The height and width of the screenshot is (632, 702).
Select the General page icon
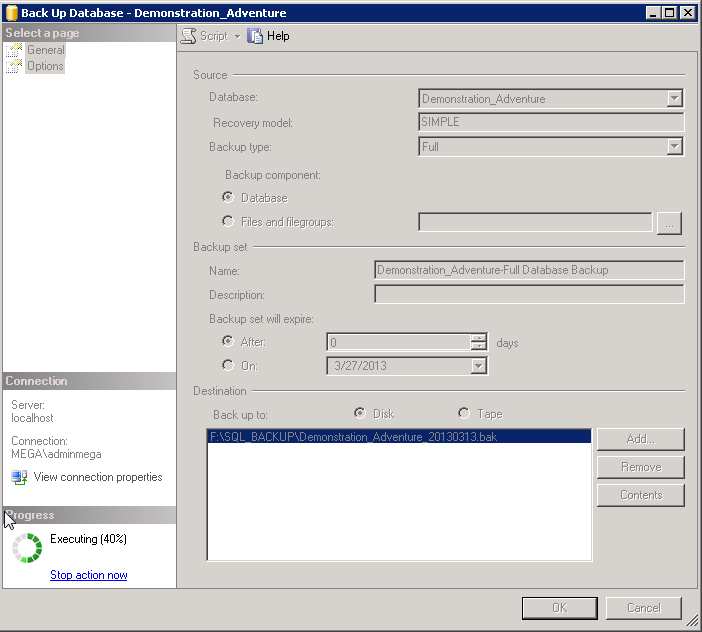14,50
